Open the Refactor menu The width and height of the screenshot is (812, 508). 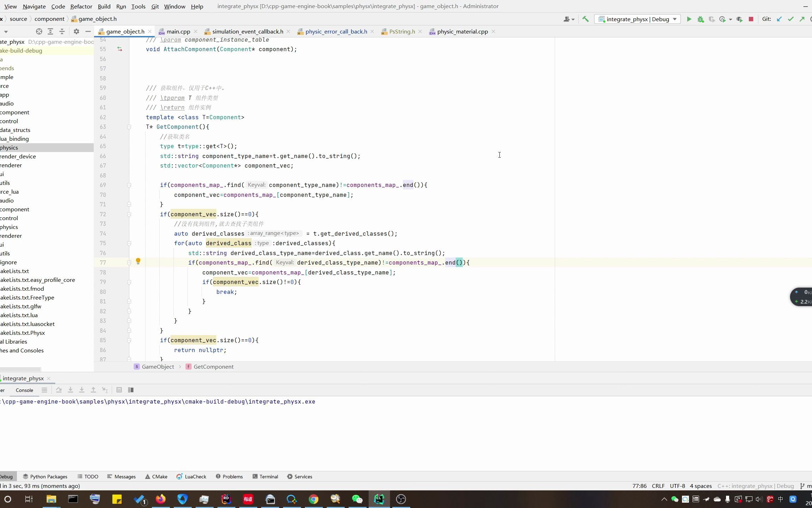pos(81,6)
